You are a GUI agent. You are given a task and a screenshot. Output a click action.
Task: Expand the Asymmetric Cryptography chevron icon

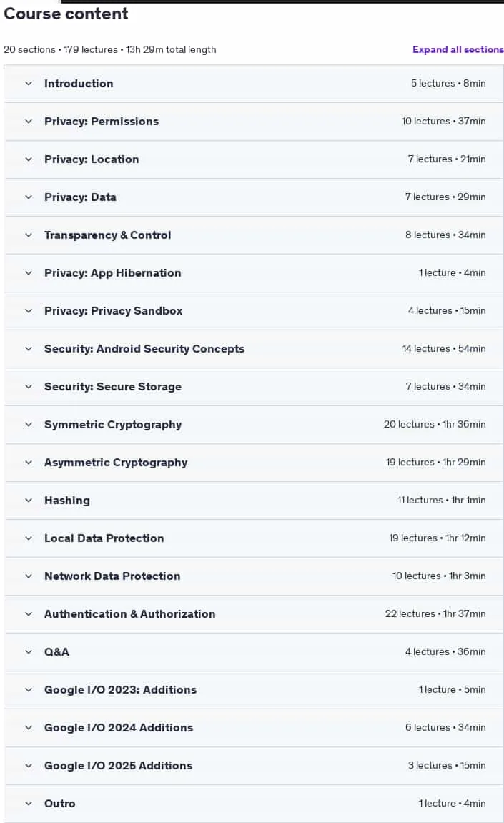point(29,463)
